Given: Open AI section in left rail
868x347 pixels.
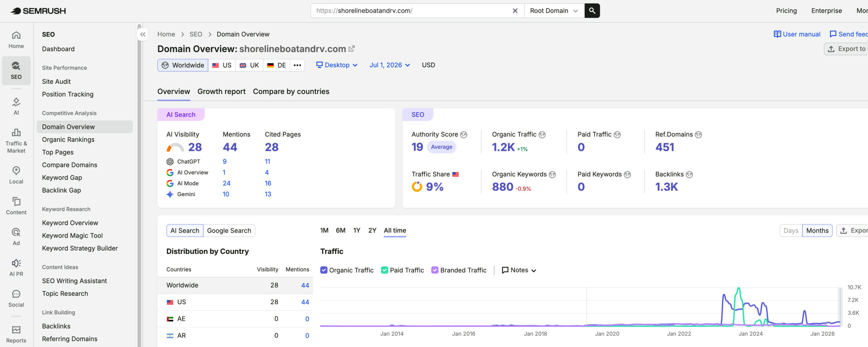Looking at the screenshot, I should 16,106.
